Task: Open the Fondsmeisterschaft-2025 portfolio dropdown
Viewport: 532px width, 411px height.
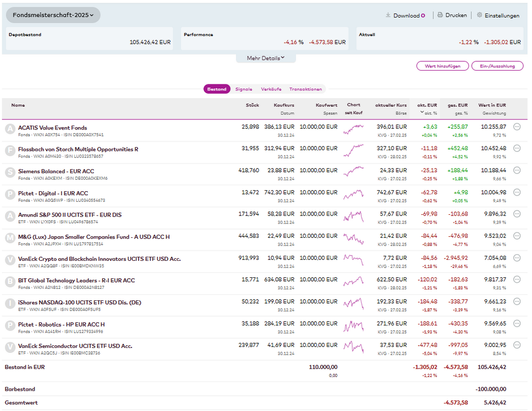Action: tap(53, 15)
